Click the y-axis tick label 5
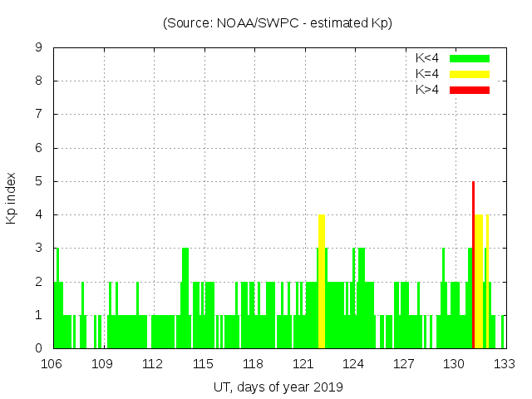The width and height of the screenshot is (532, 399). click(x=39, y=182)
